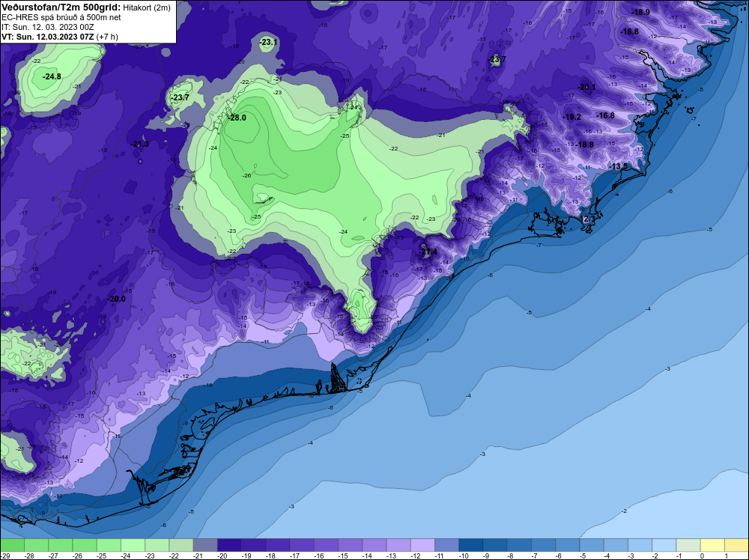The image size is (749, 560).
Task: Click the -13.5 temperature label
Action: click(619, 166)
